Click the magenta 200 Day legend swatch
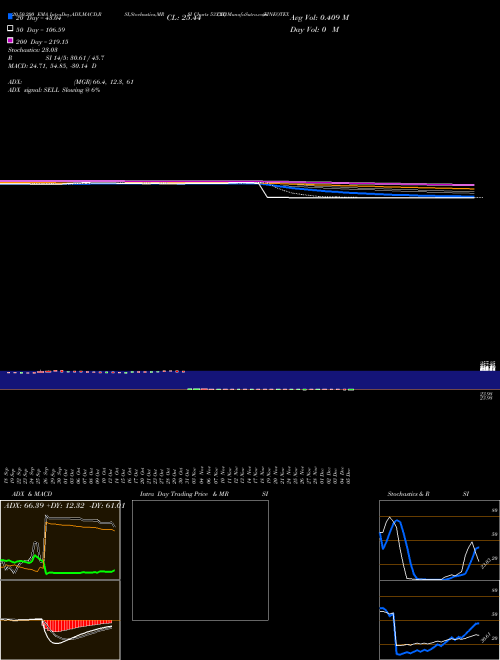500x660 pixels. click(x=10, y=40)
